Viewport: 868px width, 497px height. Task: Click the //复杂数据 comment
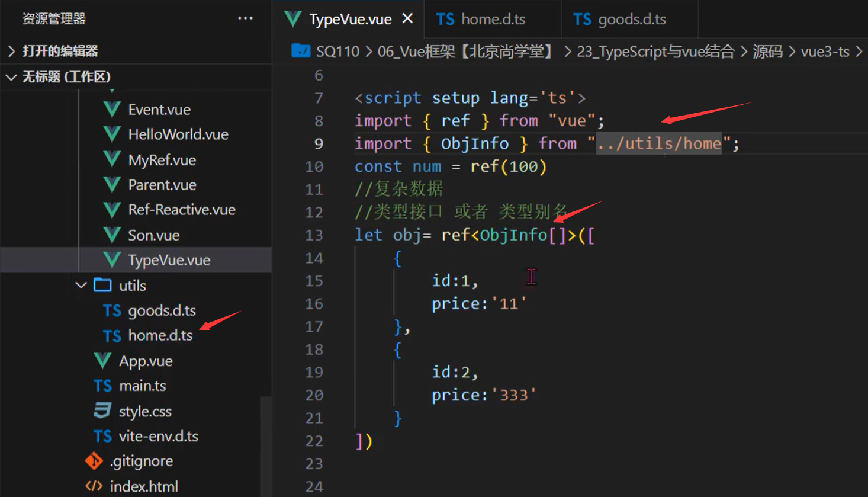(x=398, y=190)
